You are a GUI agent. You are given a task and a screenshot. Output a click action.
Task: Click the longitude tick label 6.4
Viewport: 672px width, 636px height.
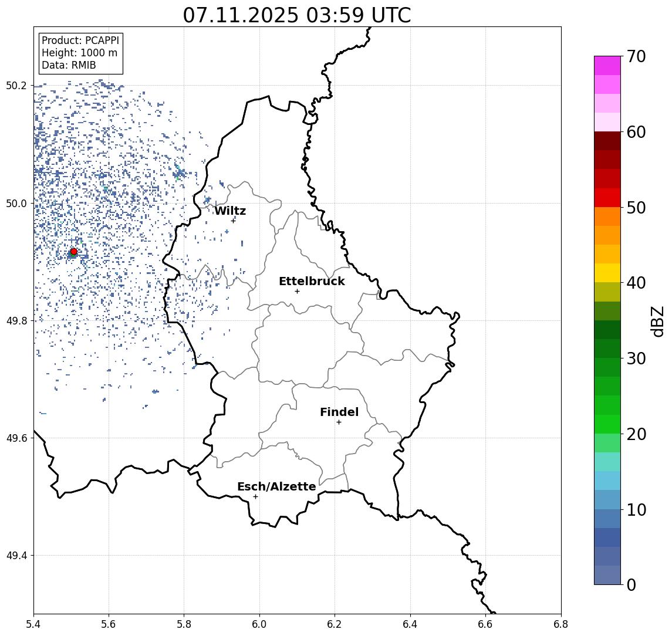(410, 624)
